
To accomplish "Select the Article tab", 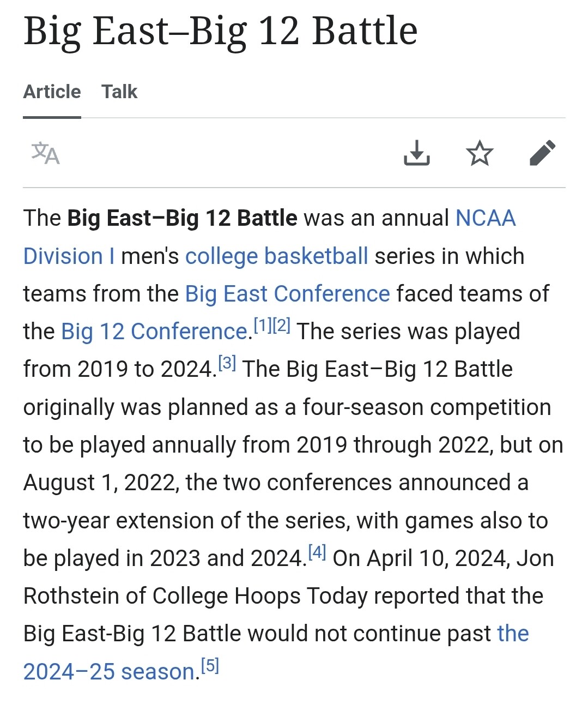I will (x=52, y=92).
